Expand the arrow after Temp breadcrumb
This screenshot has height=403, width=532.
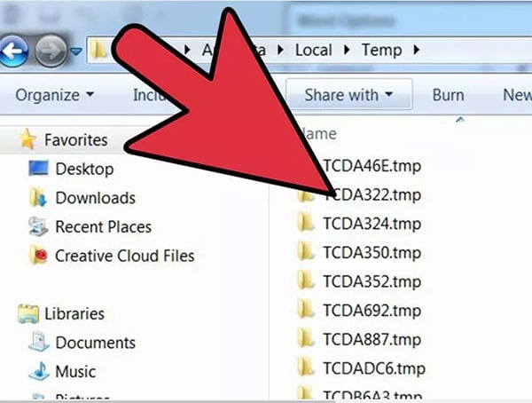(x=417, y=51)
